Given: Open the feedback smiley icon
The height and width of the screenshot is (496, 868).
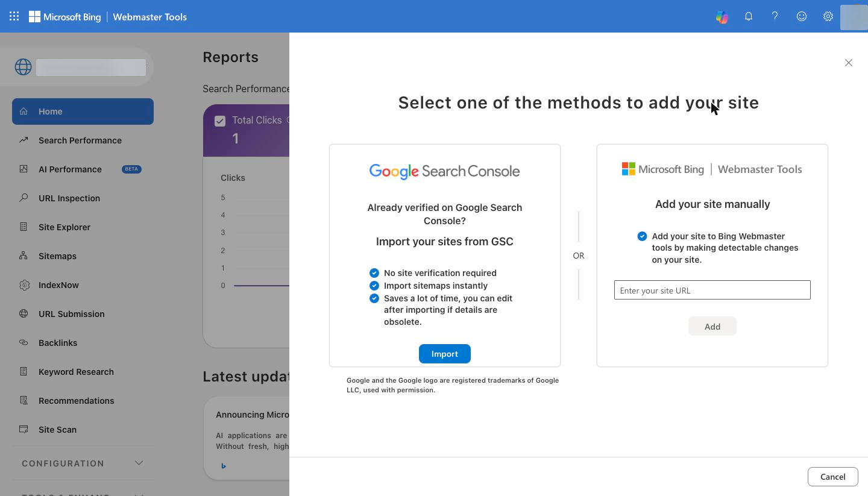Looking at the screenshot, I should [802, 17].
